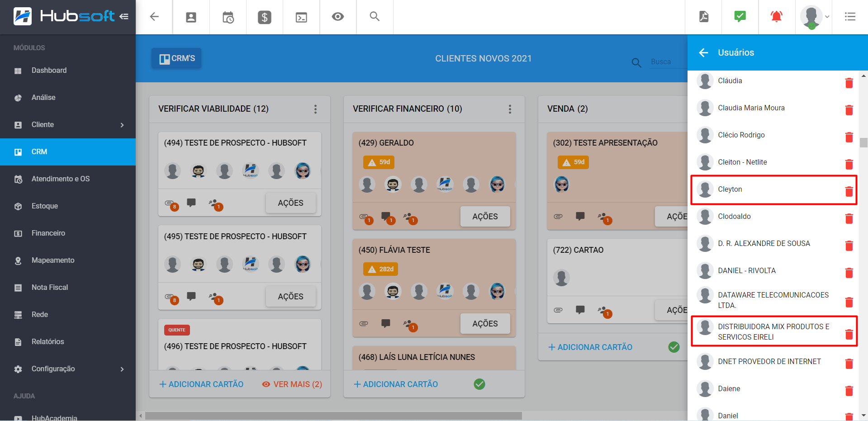
Task: Open Verificar Viabilidade column options menu
Action: coord(315,109)
